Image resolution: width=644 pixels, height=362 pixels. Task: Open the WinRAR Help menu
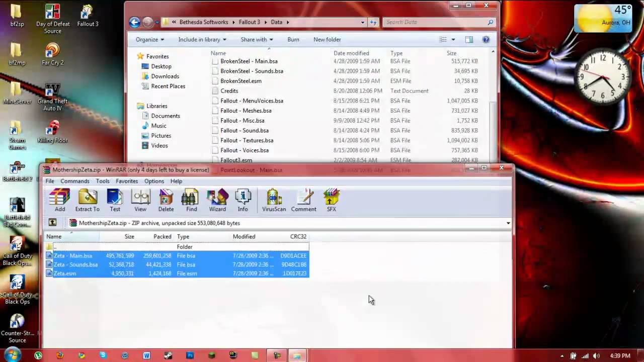(176, 181)
